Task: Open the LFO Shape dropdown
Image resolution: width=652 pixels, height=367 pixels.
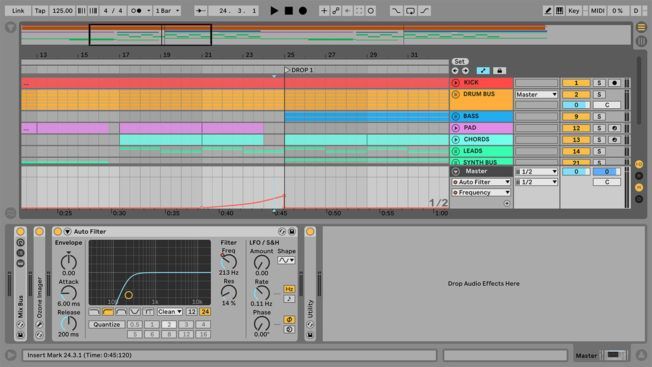Action: [286, 260]
